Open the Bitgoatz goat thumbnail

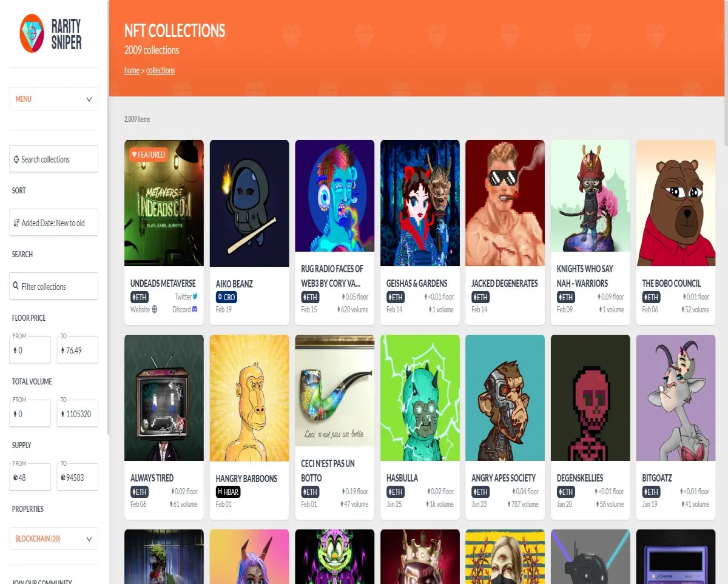click(x=676, y=398)
